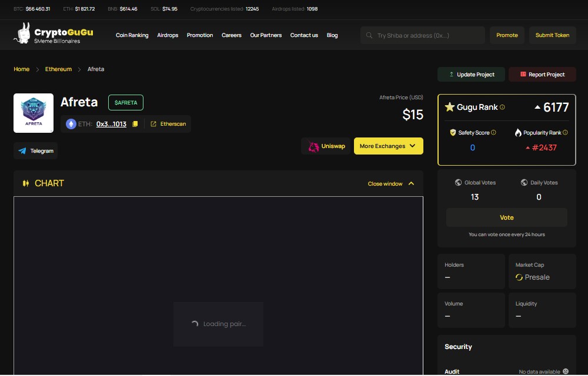The image size is (588, 376).
Task: Click the Popularity Rank flame icon
Action: (x=518, y=133)
